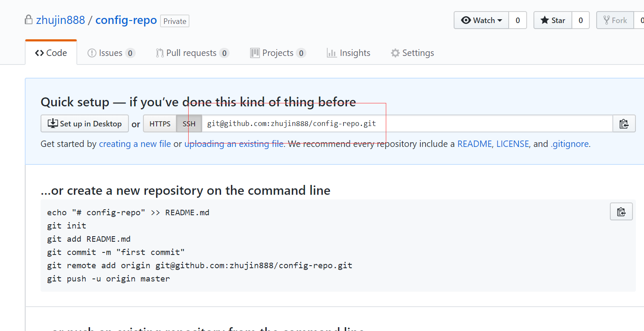The width and height of the screenshot is (644, 331).
Task: Copy the new repository commands to clipboard
Action: click(x=621, y=211)
